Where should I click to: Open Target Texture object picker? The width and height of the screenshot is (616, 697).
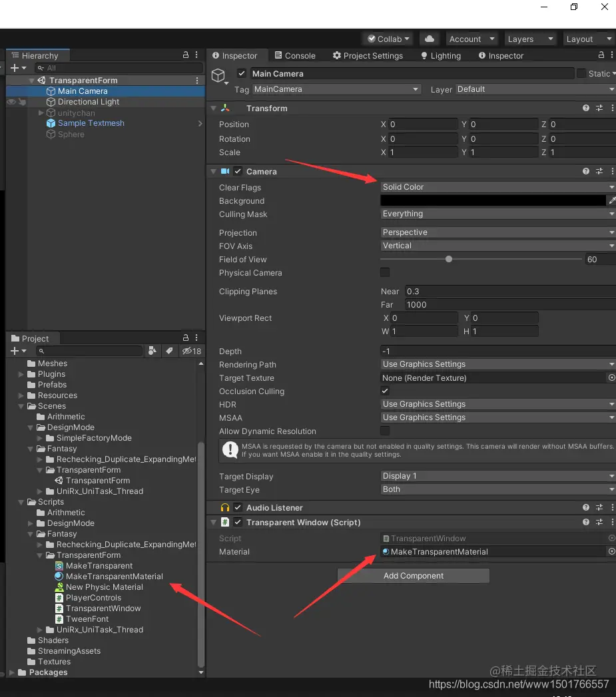[x=611, y=377]
